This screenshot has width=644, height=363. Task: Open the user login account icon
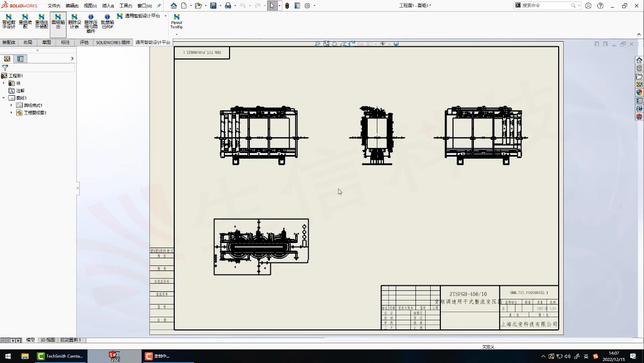[x=588, y=6]
